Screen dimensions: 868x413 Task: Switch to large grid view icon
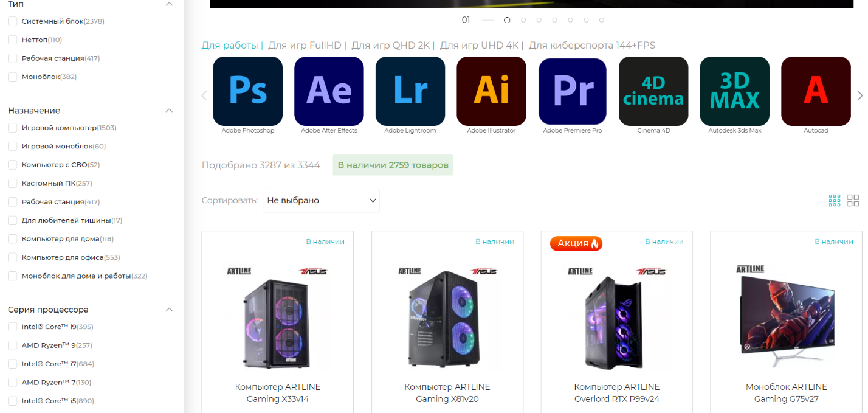(853, 201)
